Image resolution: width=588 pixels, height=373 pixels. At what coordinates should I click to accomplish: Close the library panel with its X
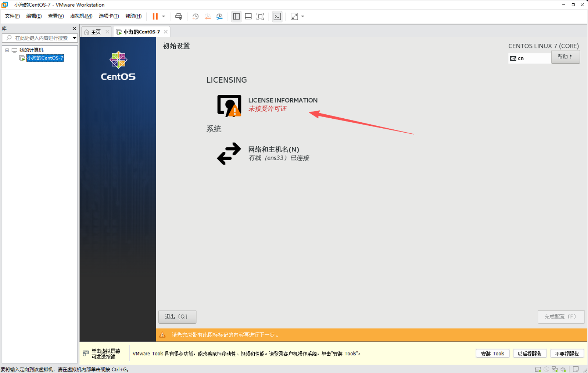point(74,28)
